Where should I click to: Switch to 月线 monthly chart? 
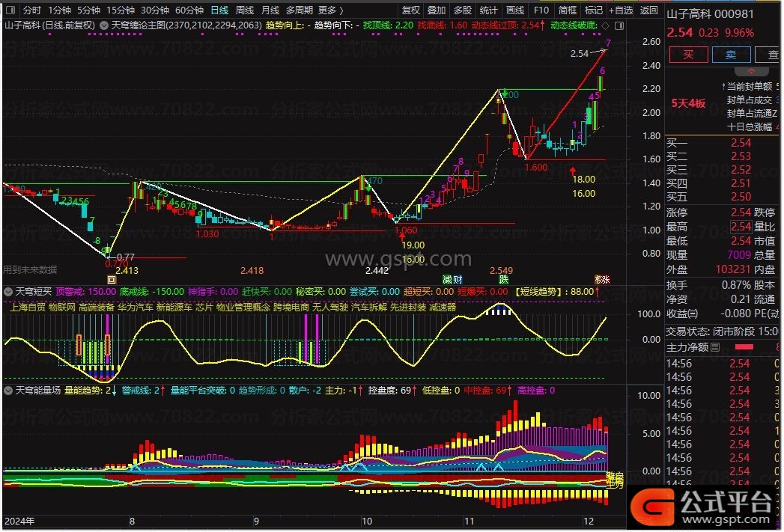270,10
